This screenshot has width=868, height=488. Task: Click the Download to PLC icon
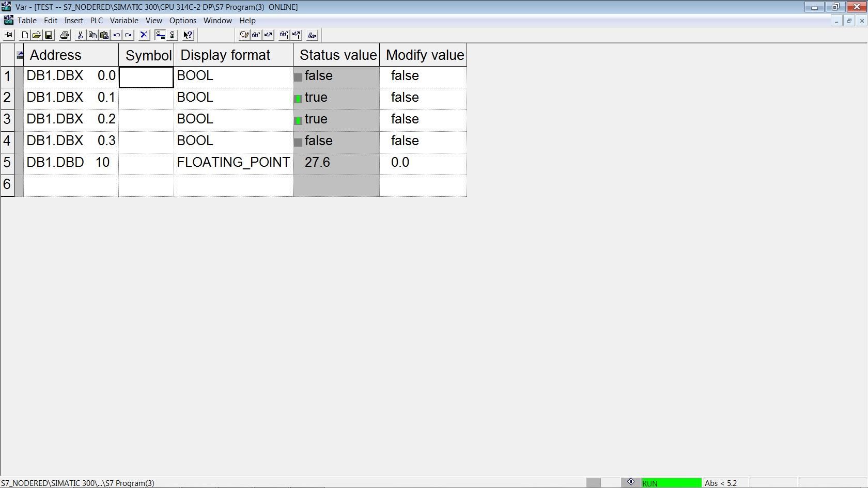pyautogui.click(x=161, y=35)
